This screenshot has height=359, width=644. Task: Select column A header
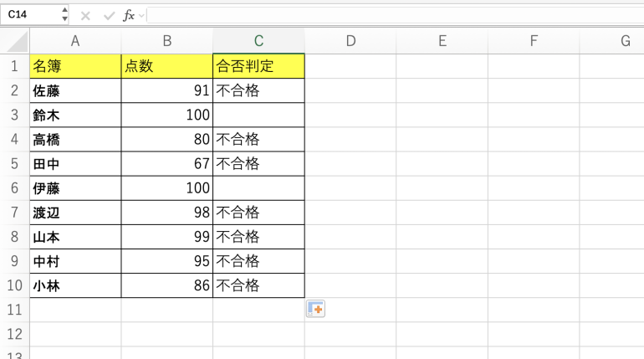75,40
